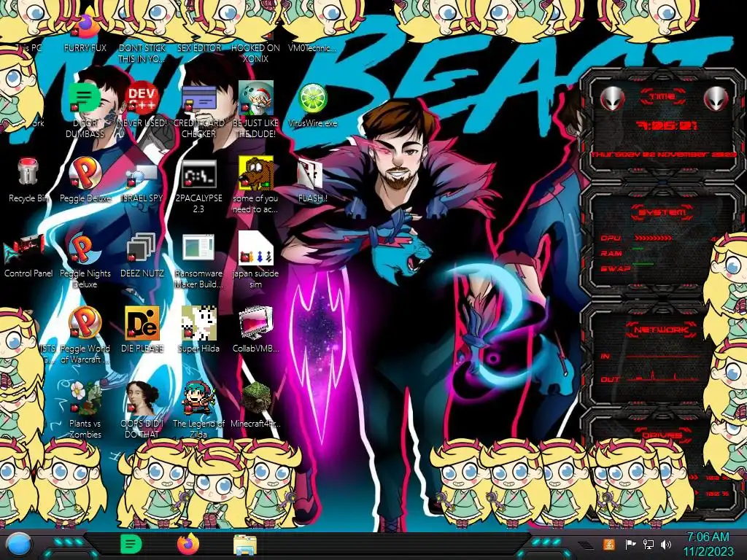This screenshot has width=747, height=560.
Task: Launch Plants vs Zombies
Action: [85, 397]
